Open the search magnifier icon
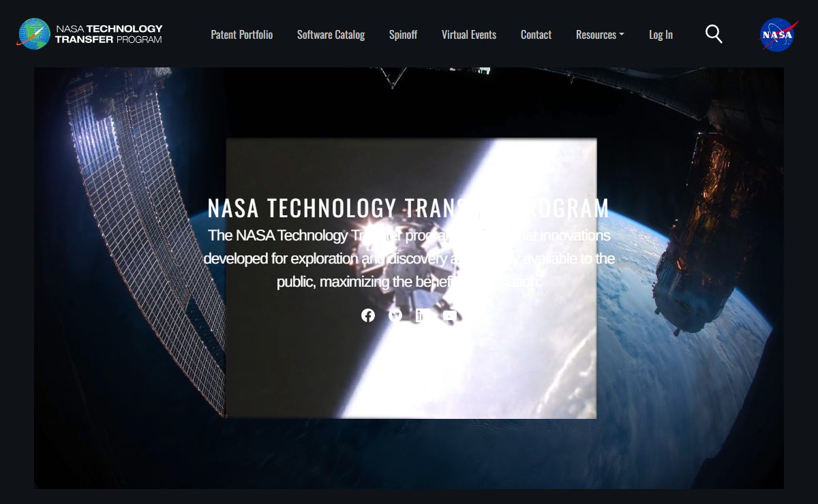818x504 pixels. click(x=714, y=34)
